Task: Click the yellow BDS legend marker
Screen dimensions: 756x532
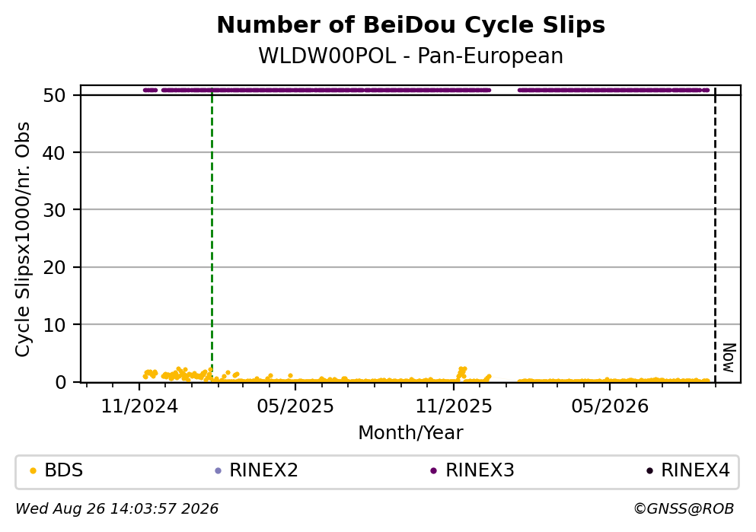Action: pos(33,471)
